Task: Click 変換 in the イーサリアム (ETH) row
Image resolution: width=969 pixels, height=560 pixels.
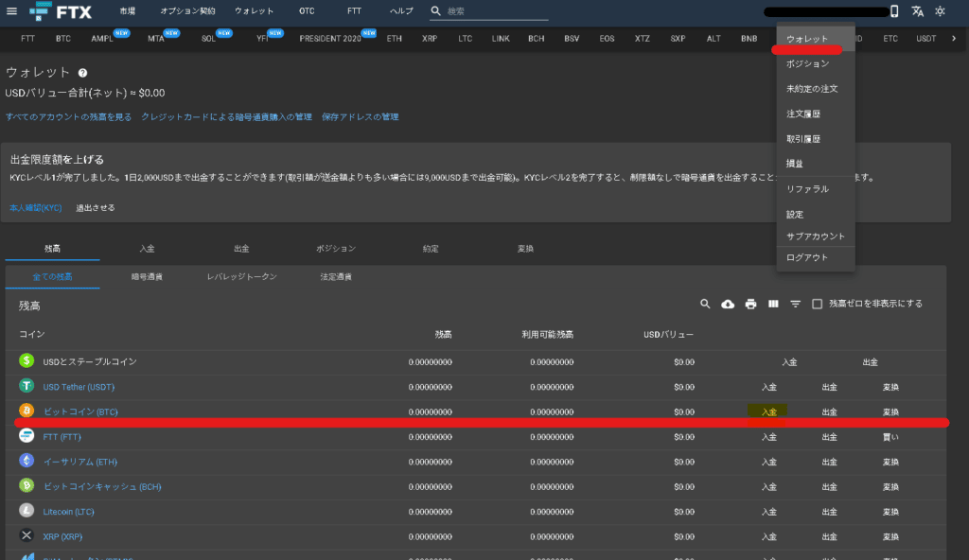Action: click(890, 462)
